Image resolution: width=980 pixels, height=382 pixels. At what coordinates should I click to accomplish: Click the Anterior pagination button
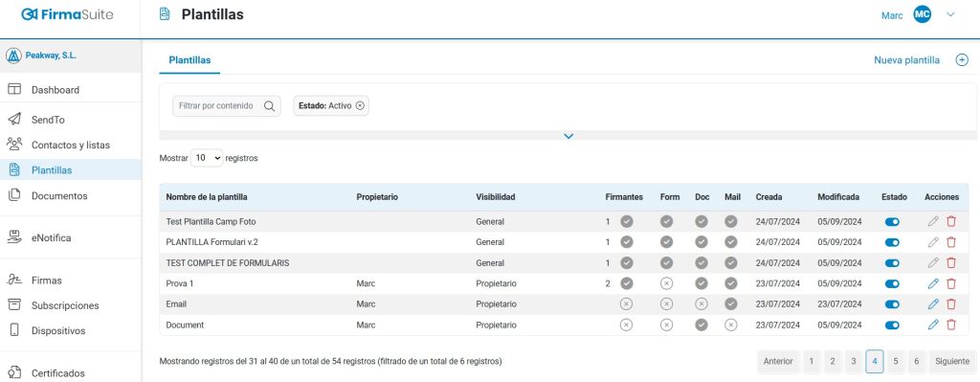tap(778, 361)
